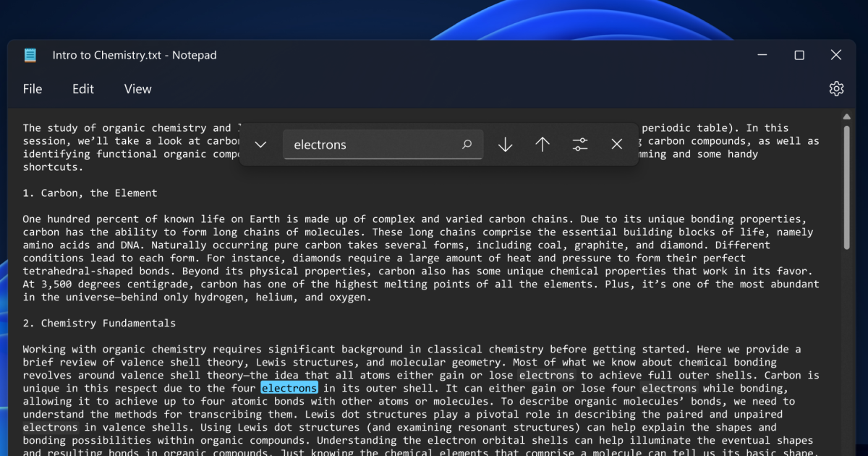Open the File menu

pyautogui.click(x=33, y=88)
